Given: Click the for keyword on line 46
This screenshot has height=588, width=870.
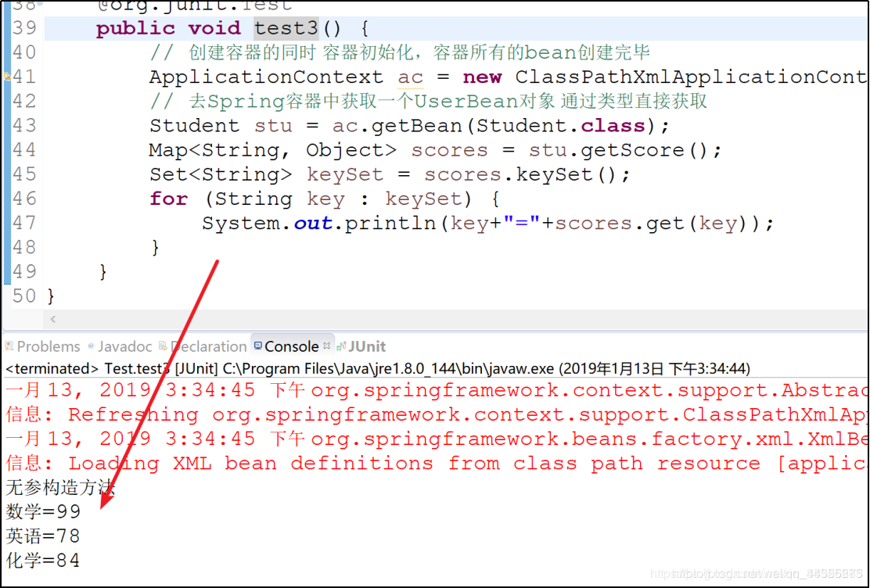Looking at the screenshot, I should click(x=169, y=199).
